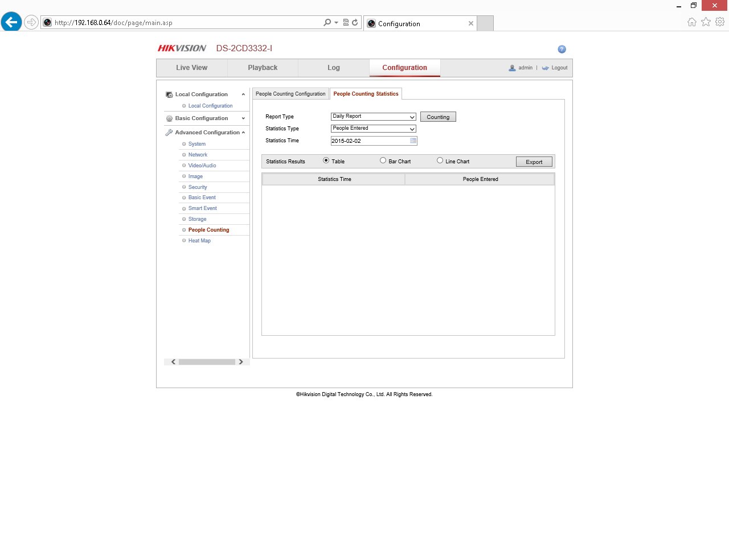Image resolution: width=729 pixels, height=560 pixels.
Task: Open the blue help question mark icon
Action: tap(562, 50)
